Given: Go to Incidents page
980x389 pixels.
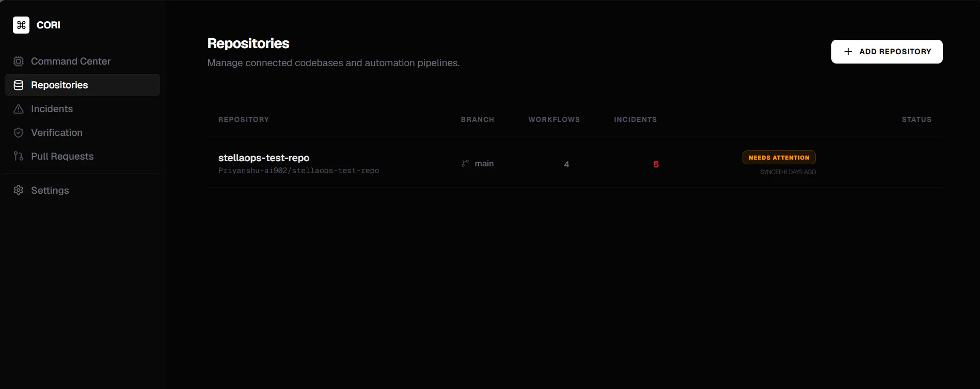Looking at the screenshot, I should pyautogui.click(x=83, y=109).
